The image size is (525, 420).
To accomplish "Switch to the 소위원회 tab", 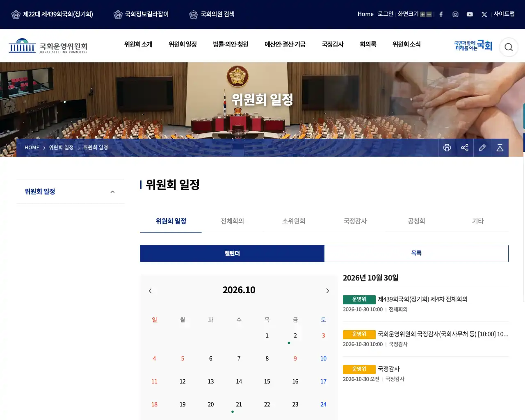I will (294, 221).
